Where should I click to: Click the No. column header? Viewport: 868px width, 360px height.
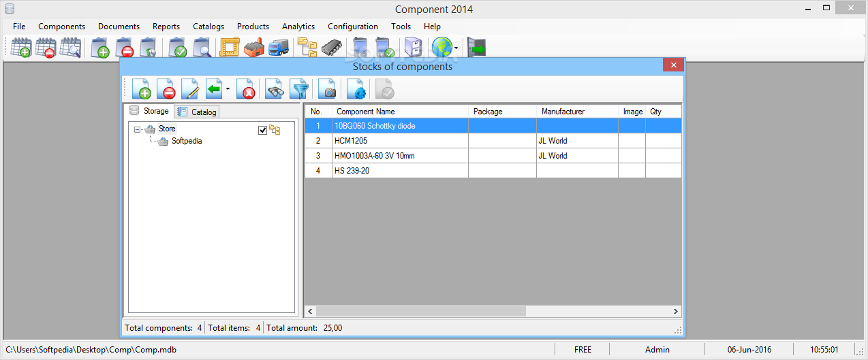(318, 112)
